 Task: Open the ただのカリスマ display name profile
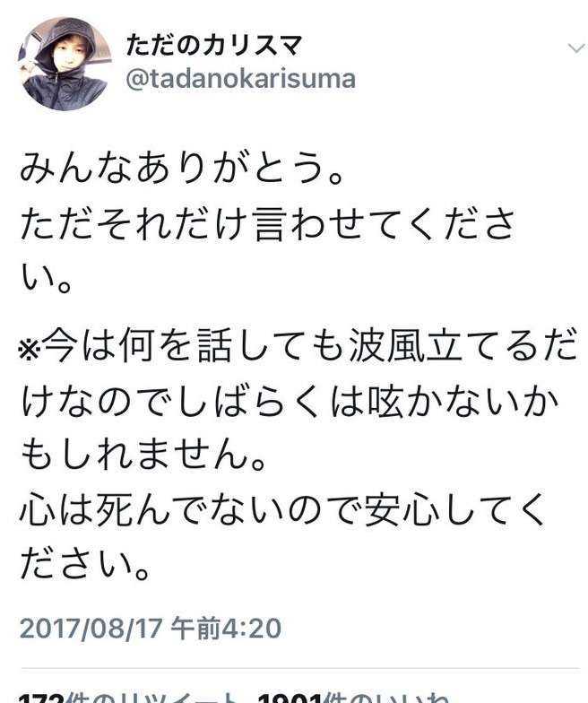click(213, 45)
